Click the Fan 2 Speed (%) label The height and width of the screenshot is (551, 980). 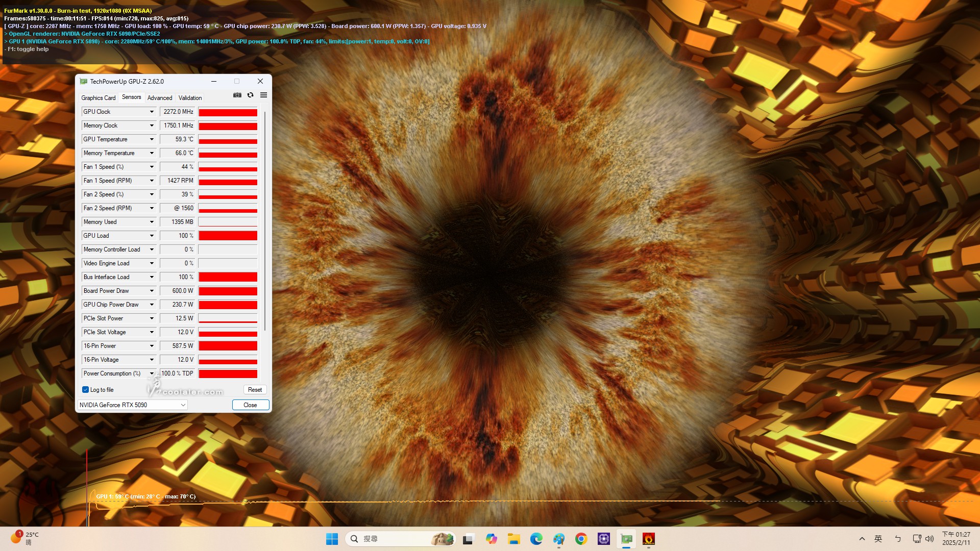tap(104, 194)
